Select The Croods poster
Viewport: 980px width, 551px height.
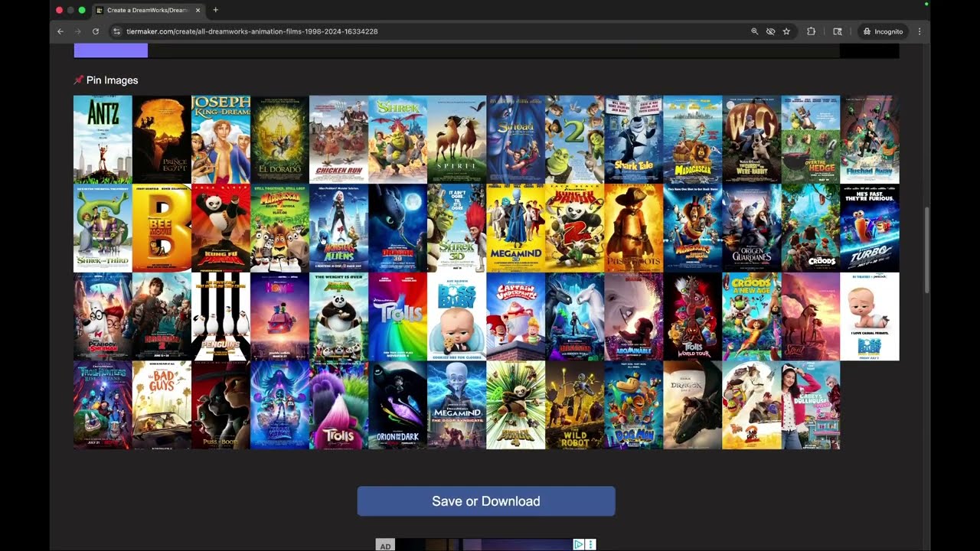click(x=810, y=228)
